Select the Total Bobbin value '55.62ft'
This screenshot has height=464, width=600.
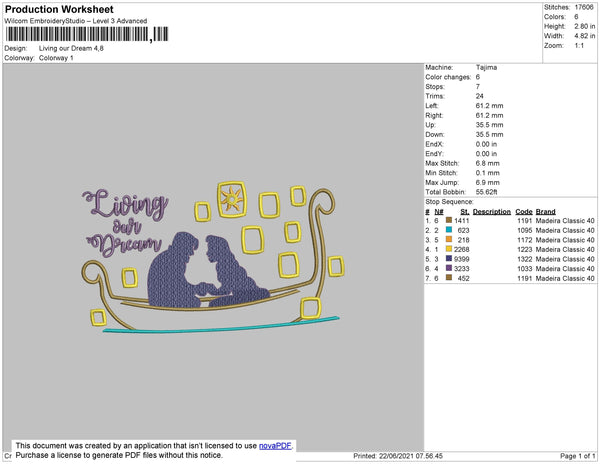(x=486, y=192)
